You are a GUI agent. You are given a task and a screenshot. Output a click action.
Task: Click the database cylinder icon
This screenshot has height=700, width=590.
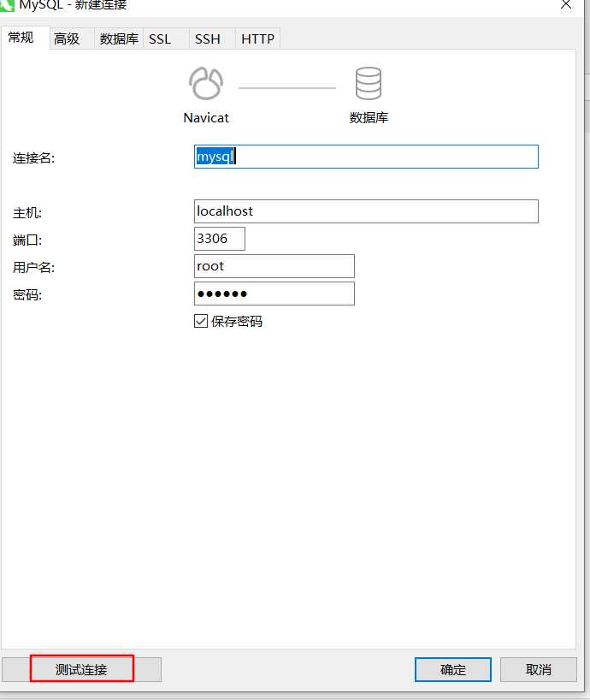pyautogui.click(x=369, y=83)
